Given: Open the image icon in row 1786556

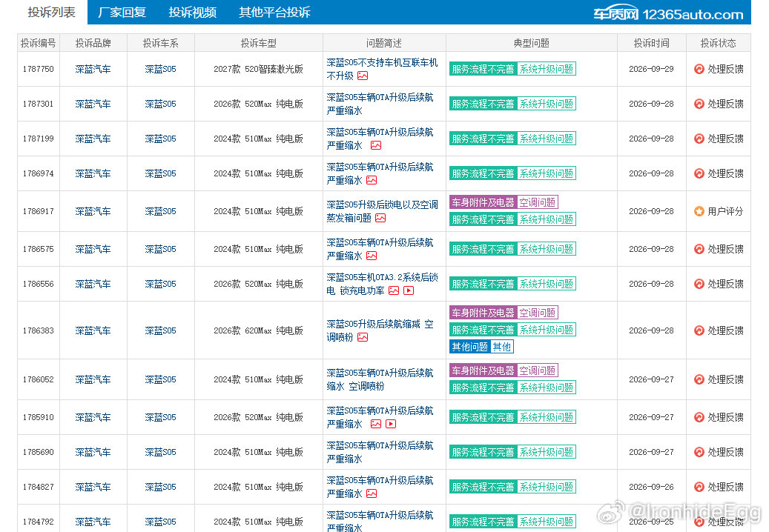Looking at the screenshot, I should tap(394, 290).
